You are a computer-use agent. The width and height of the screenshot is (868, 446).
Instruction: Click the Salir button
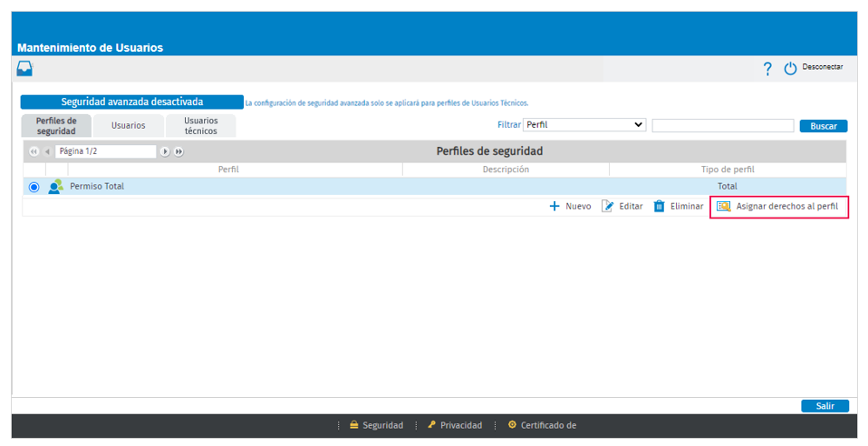(x=825, y=406)
